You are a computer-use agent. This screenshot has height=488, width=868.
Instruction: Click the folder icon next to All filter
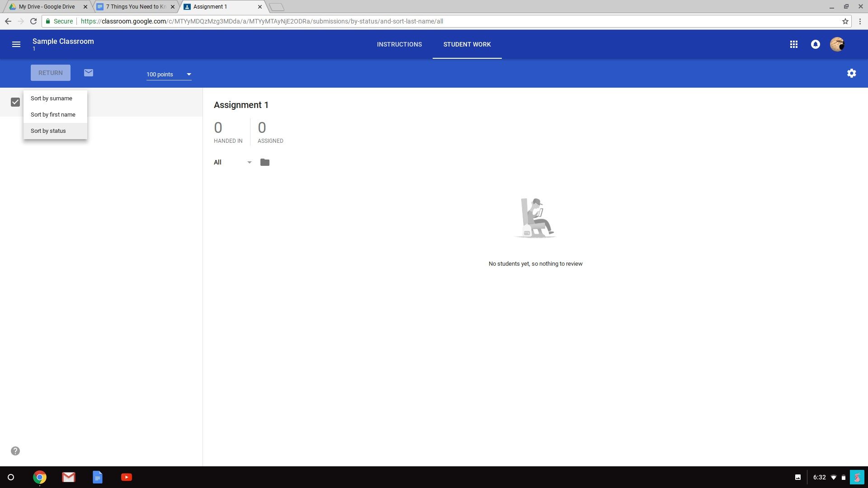coord(264,162)
